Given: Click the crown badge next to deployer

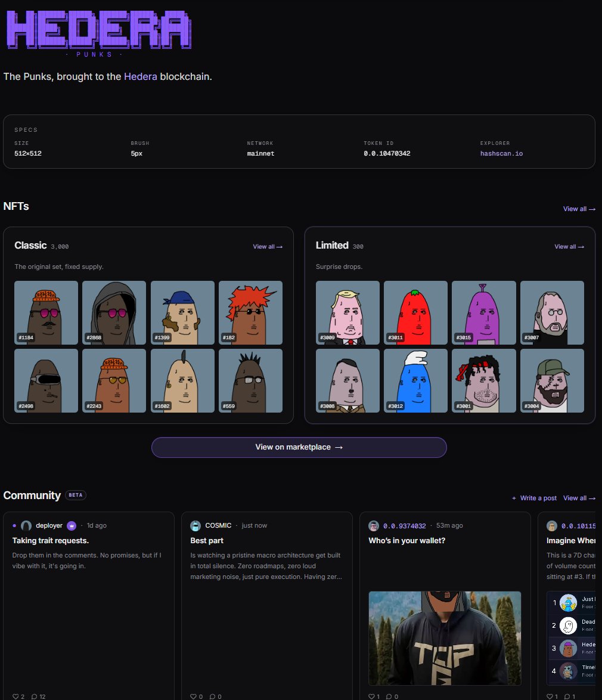Looking at the screenshot, I should click(72, 526).
